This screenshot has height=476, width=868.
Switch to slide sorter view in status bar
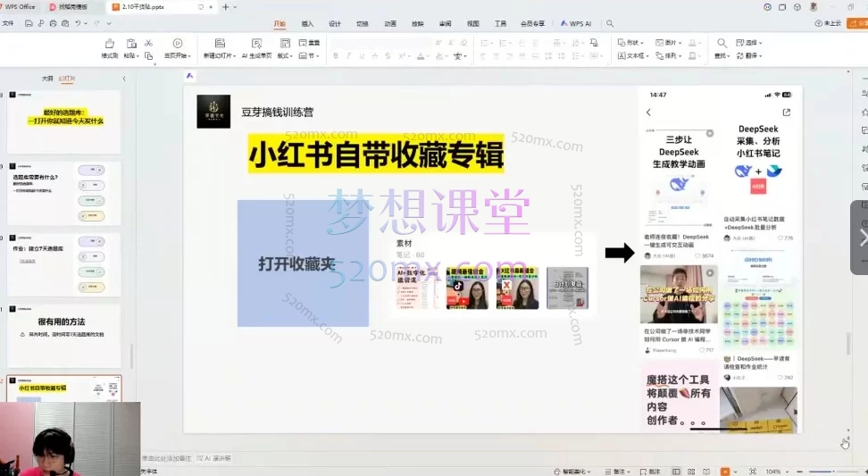click(x=691, y=472)
